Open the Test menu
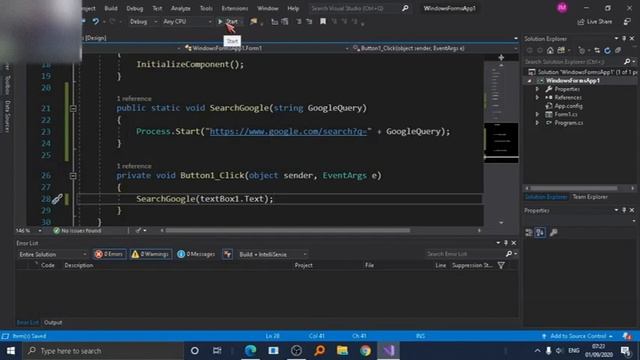 tap(157, 8)
